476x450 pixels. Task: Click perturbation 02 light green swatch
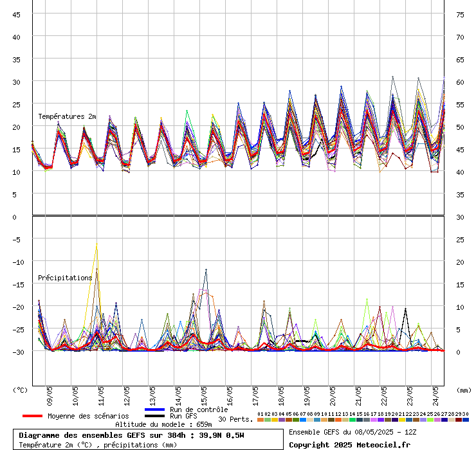(268, 420)
